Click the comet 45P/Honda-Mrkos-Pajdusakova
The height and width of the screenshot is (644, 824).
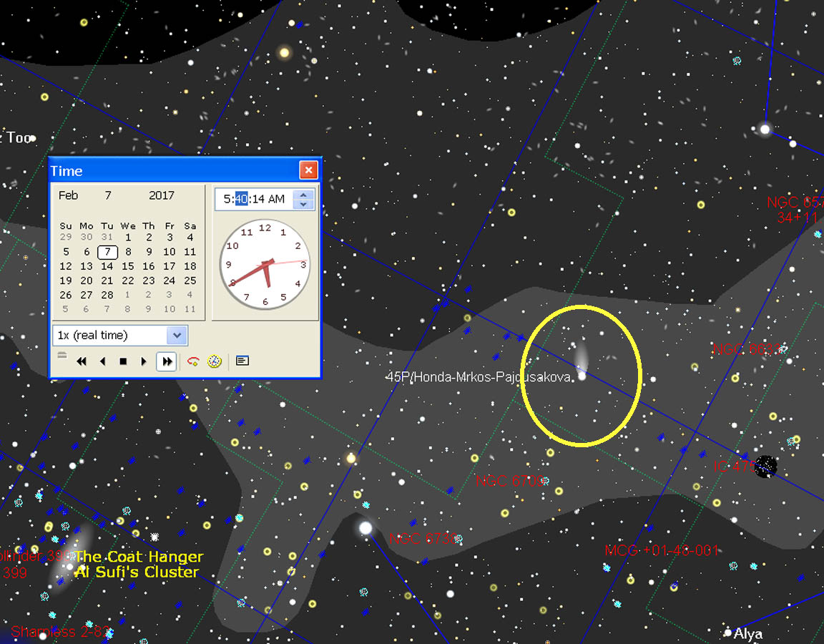click(x=582, y=375)
